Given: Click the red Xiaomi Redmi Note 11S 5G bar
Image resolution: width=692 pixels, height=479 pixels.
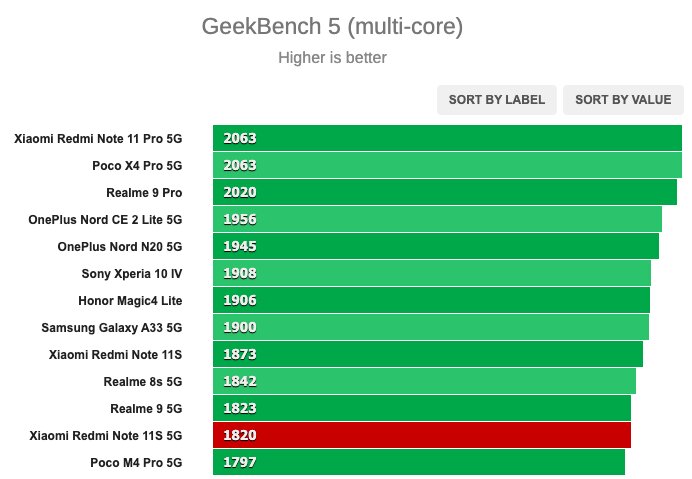Looking at the screenshot, I should point(422,435).
